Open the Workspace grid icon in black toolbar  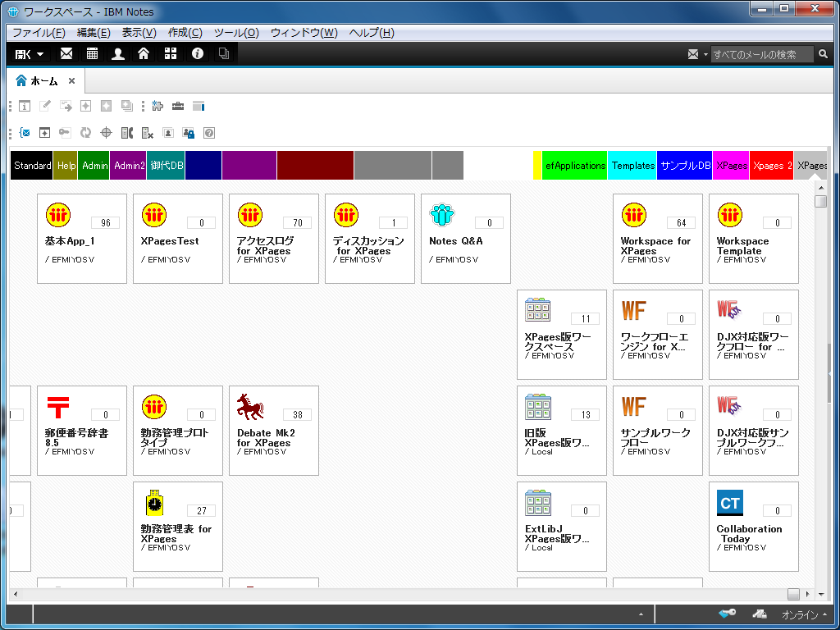point(171,53)
